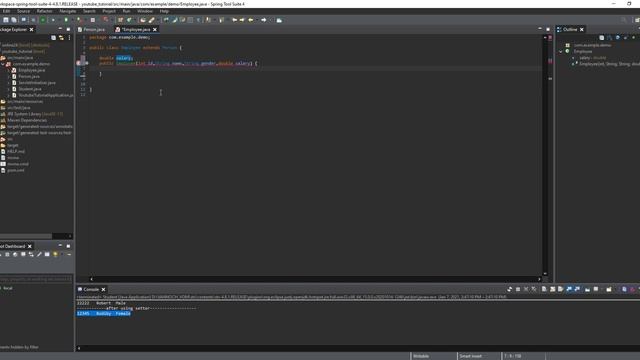640x360 pixels.
Task: Open Student.java in Package Explorer
Action: tap(30, 89)
